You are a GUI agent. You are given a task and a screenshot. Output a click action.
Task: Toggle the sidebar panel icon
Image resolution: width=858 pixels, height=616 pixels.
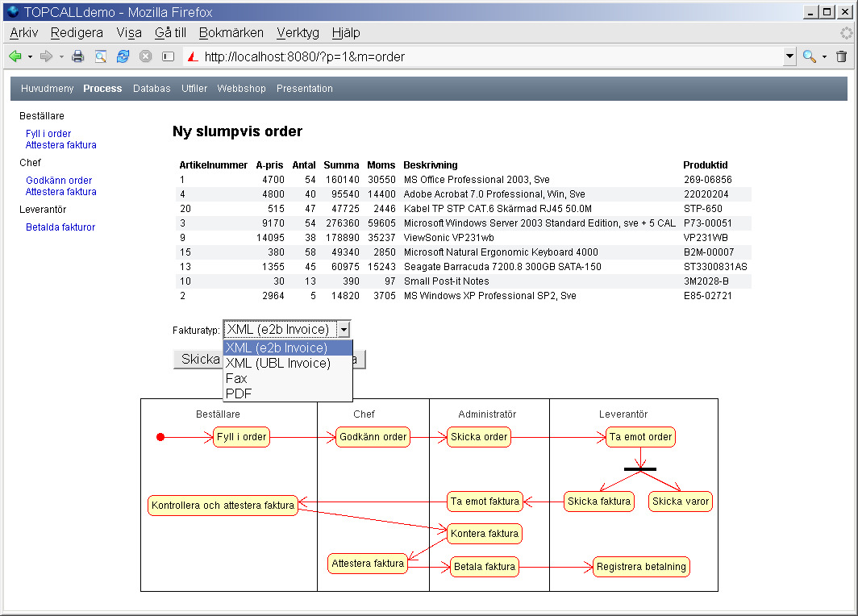[168, 56]
